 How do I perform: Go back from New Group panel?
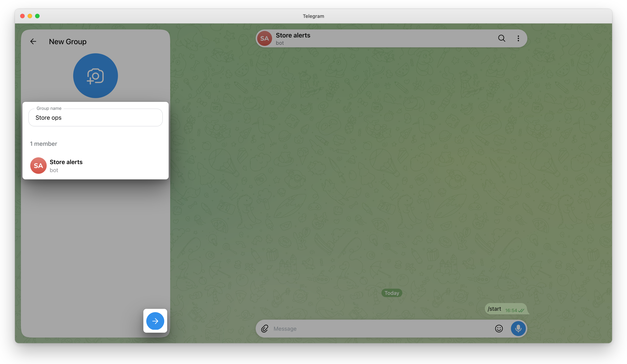[x=33, y=42]
